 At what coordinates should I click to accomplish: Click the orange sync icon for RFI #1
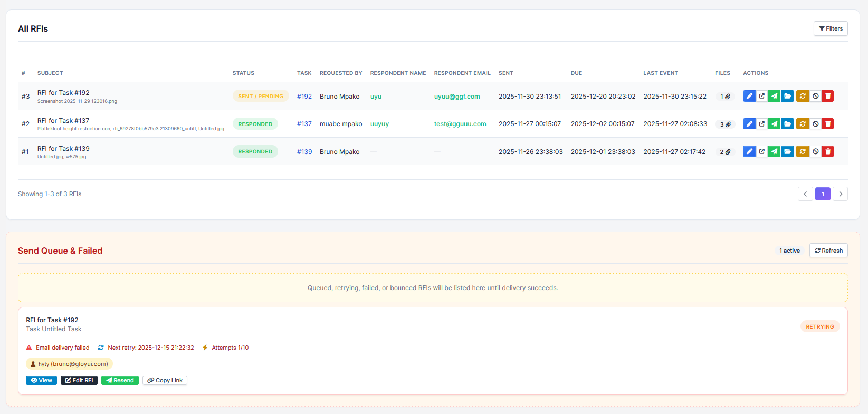pos(803,151)
